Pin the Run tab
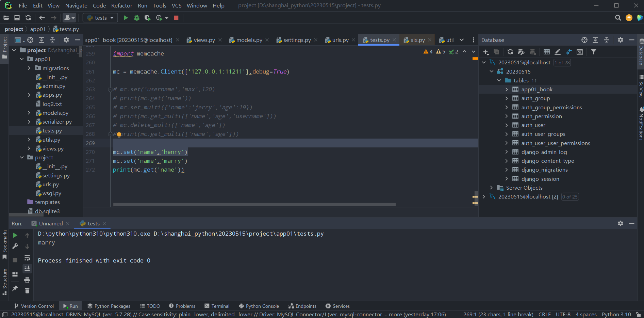Screen dimensions: 644x318 coord(15,288)
